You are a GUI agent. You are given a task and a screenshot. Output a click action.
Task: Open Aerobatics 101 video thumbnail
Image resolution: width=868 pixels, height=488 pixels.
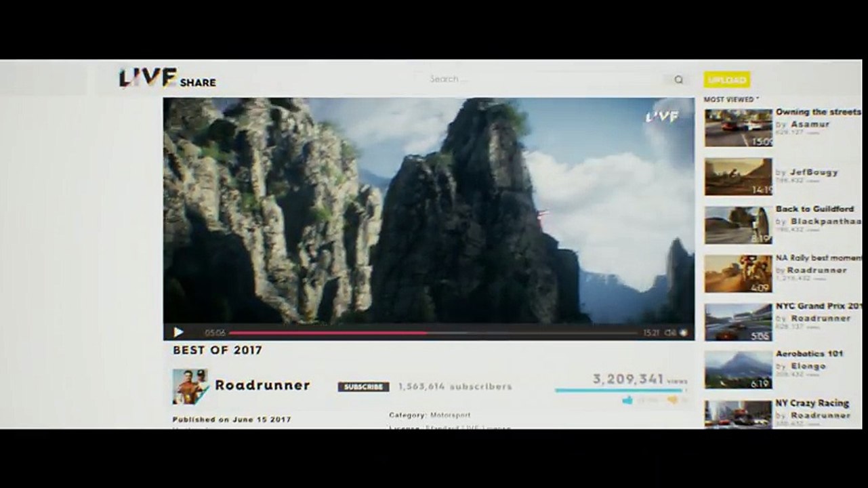point(738,370)
